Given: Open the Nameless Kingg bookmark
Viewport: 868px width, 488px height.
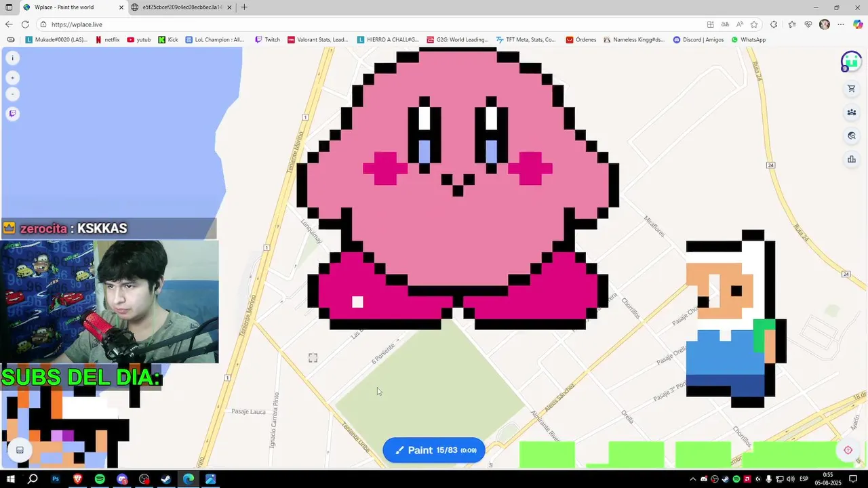Looking at the screenshot, I should pos(634,40).
